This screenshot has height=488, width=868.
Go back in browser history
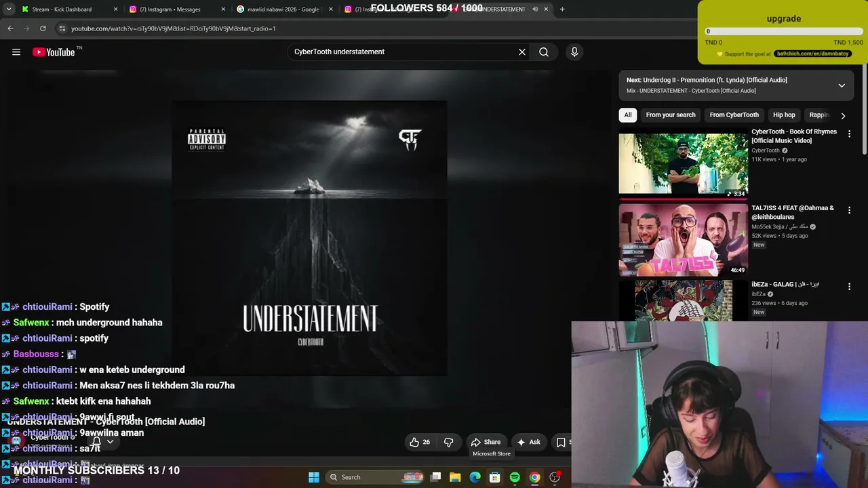click(x=10, y=28)
